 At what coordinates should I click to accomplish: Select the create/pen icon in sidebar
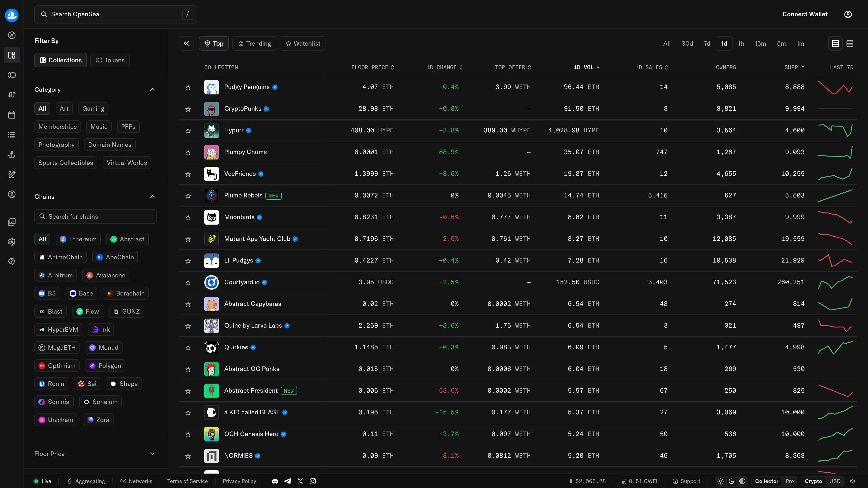pos(12,174)
